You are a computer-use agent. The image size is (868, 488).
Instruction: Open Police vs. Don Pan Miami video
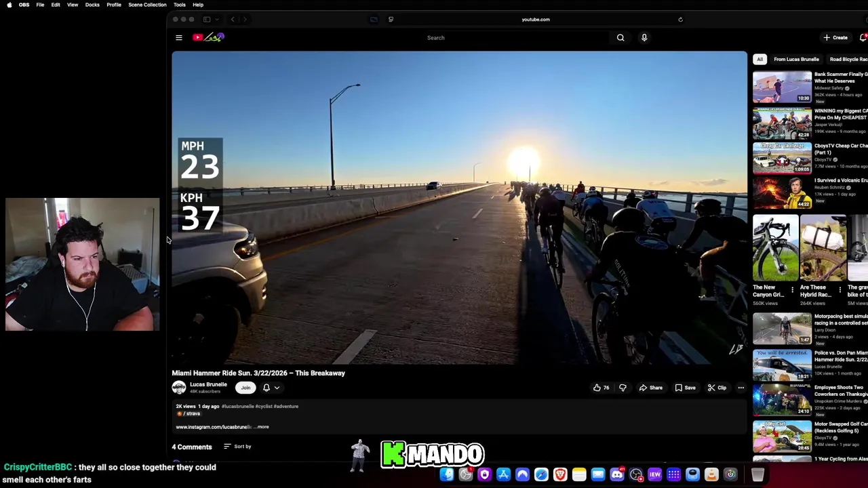click(x=782, y=365)
